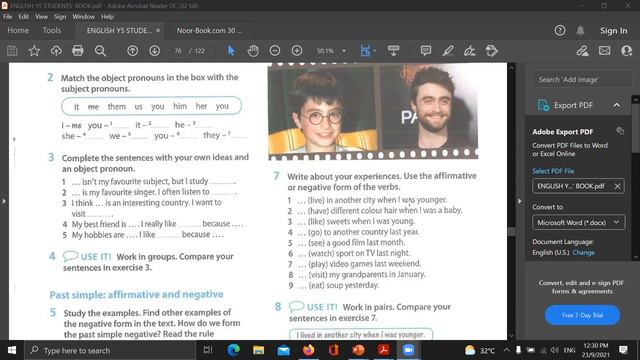Click the Free 7-Day Trial button
Screen dimensions: 640x360
point(582,315)
